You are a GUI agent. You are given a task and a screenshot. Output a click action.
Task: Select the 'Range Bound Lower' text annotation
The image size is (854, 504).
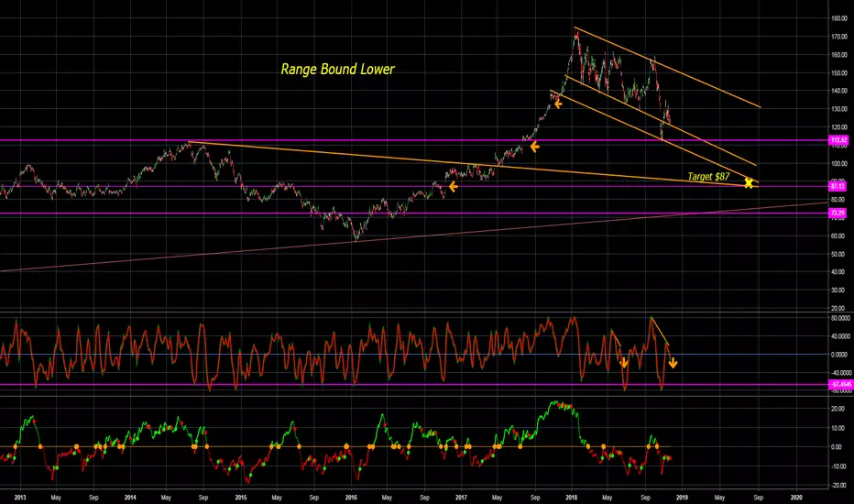click(x=337, y=70)
